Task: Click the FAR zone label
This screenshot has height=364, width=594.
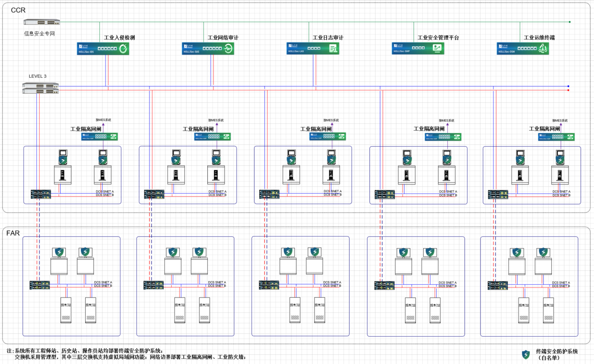Action: click(13, 233)
